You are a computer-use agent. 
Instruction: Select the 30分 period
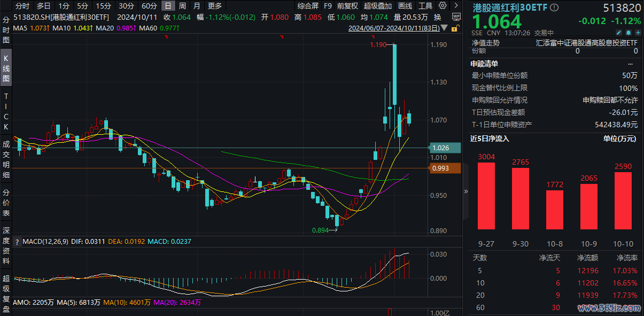(126, 6)
